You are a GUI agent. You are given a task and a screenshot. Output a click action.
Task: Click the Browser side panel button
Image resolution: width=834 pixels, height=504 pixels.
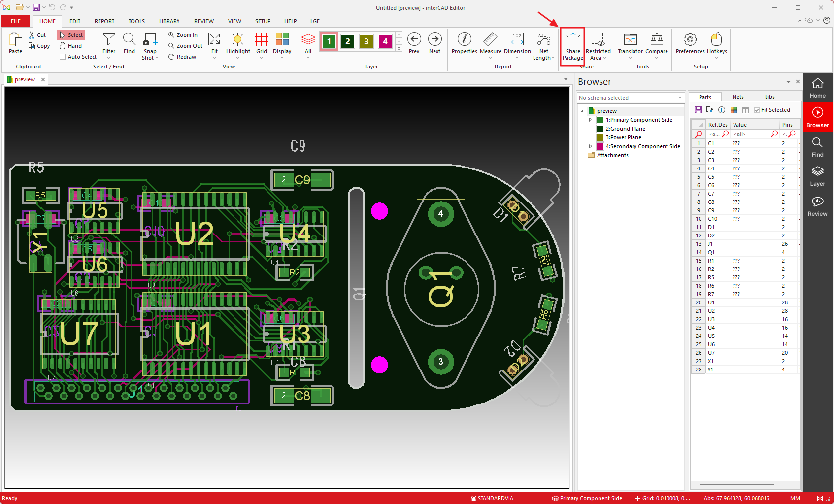(x=817, y=118)
